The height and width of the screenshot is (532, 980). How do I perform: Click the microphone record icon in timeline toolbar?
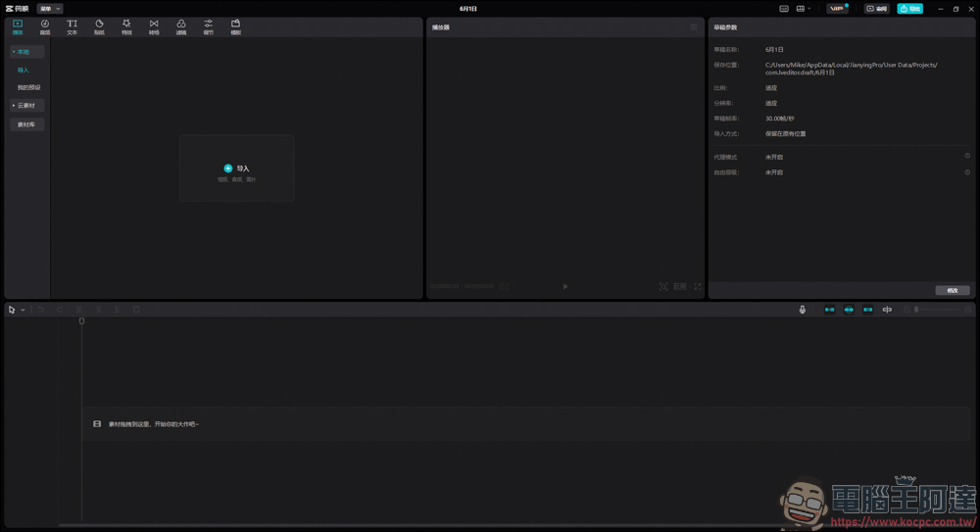802,310
